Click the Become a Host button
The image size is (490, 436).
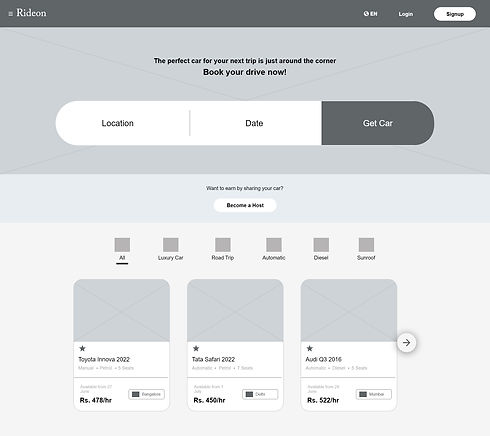click(x=245, y=205)
